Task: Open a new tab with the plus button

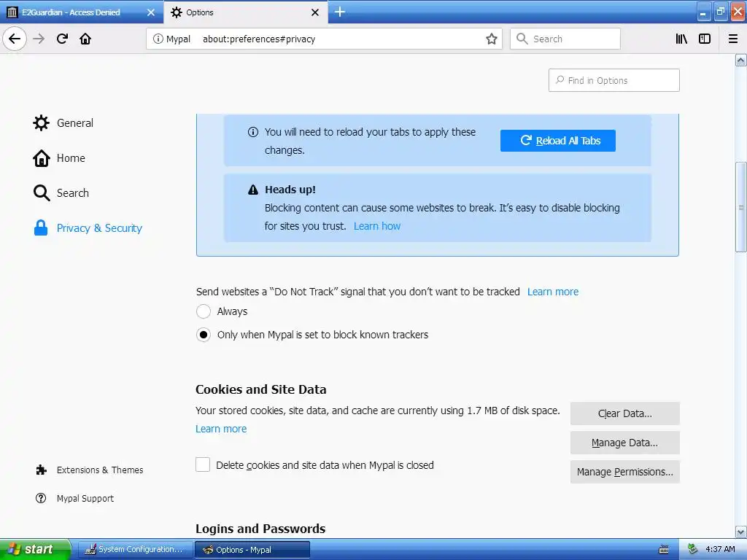Action: (340, 12)
